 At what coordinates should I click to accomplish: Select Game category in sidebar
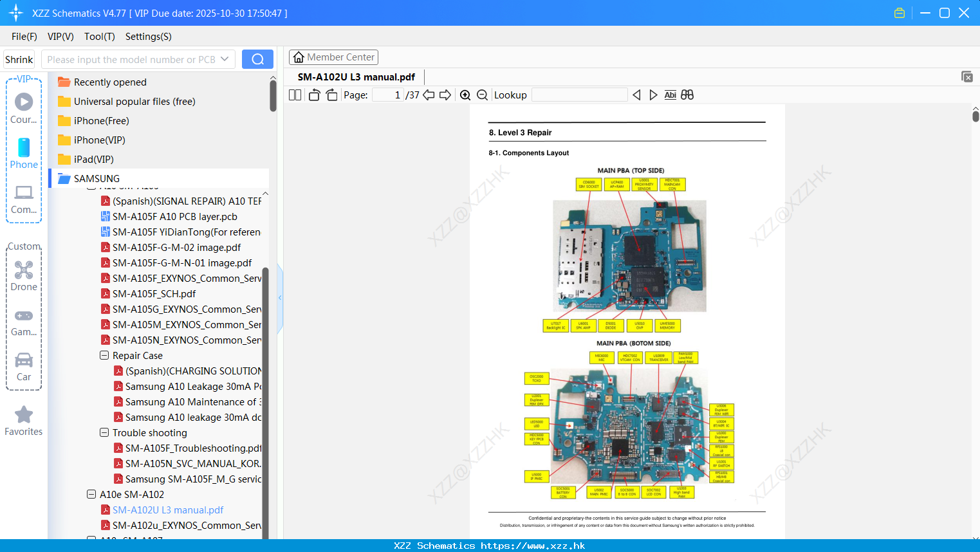[24, 322]
